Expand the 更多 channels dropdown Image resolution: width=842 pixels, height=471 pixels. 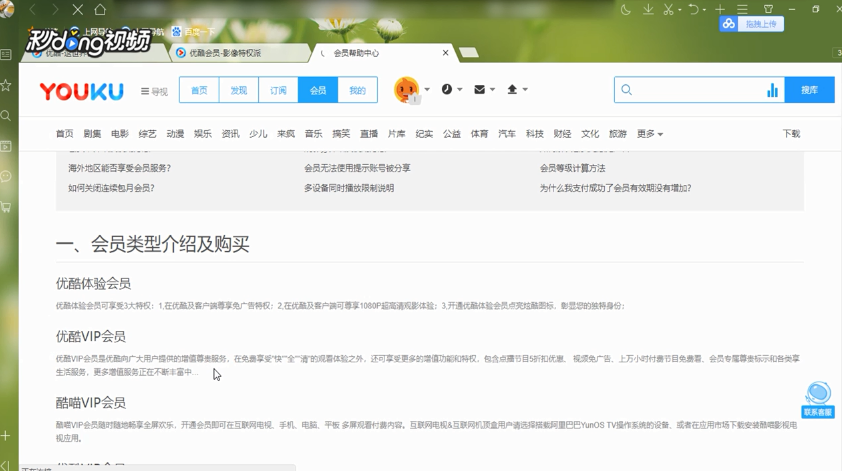tap(649, 134)
